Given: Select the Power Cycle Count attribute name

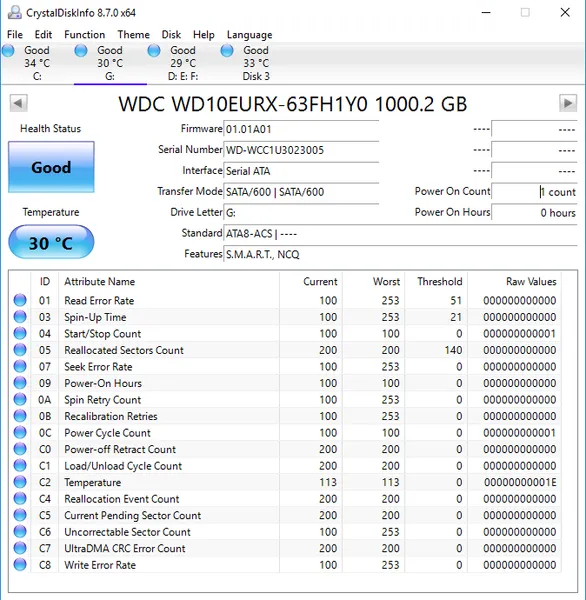Looking at the screenshot, I should click(107, 433).
